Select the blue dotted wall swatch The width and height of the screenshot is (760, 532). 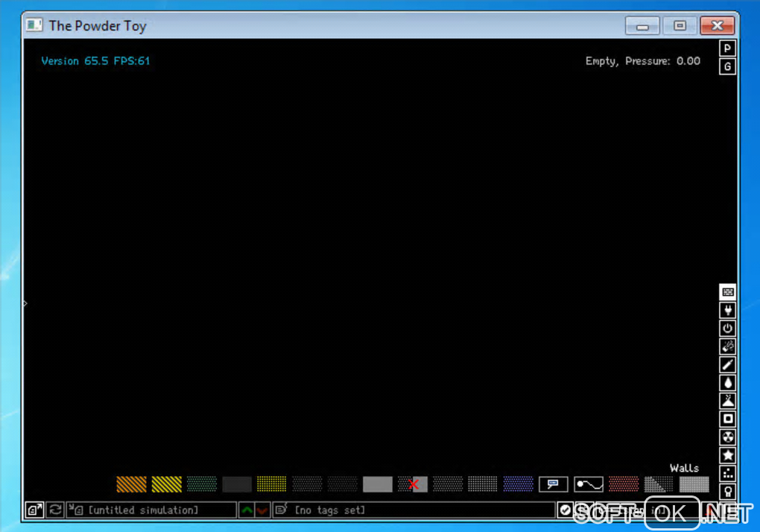tap(518, 484)
